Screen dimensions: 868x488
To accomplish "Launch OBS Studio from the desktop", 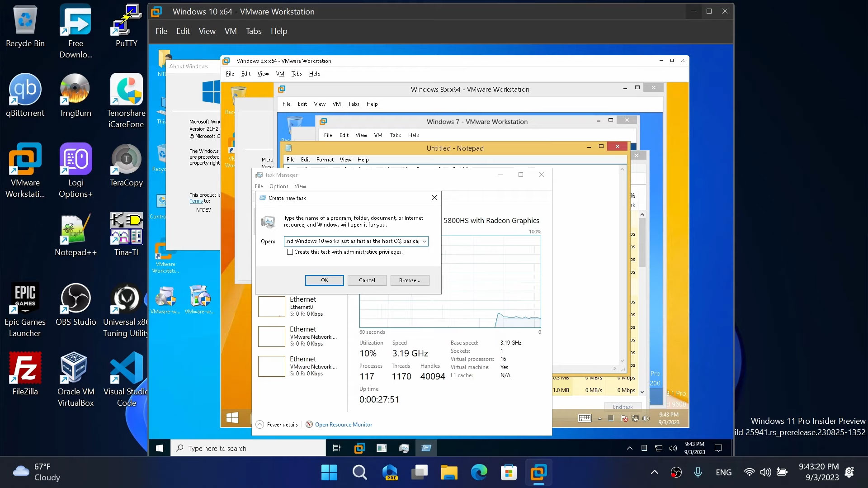I will (75, 299).
